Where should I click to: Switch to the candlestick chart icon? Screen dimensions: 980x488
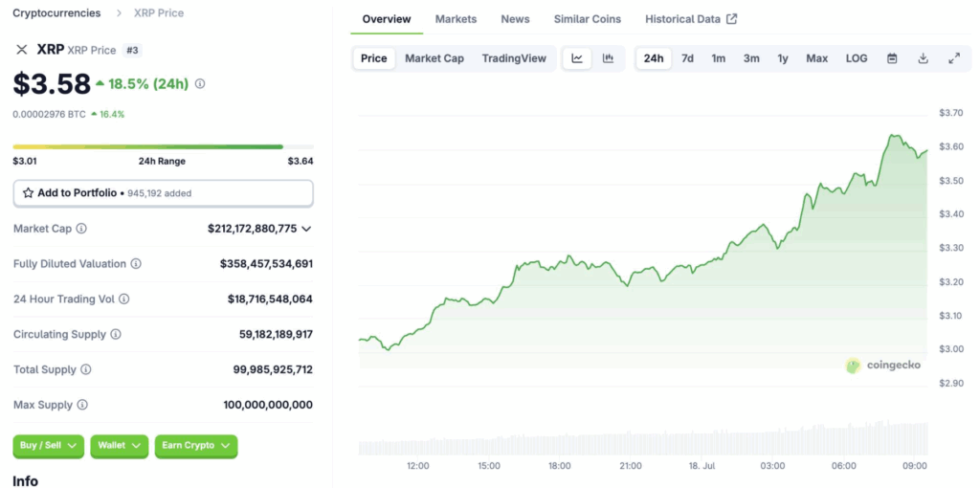[608, 58]
